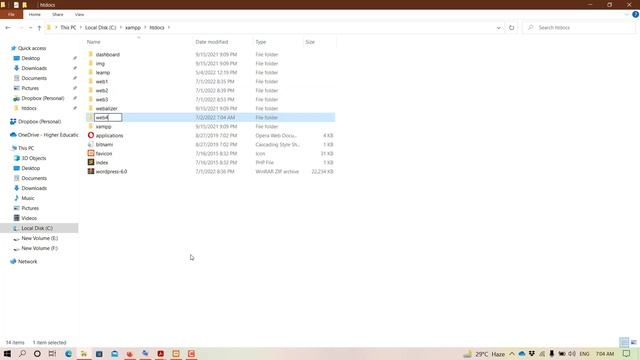Screen dimensions: 640x360
Task: Open Music folder in sidebar
Action: click(x=28, y=198)
